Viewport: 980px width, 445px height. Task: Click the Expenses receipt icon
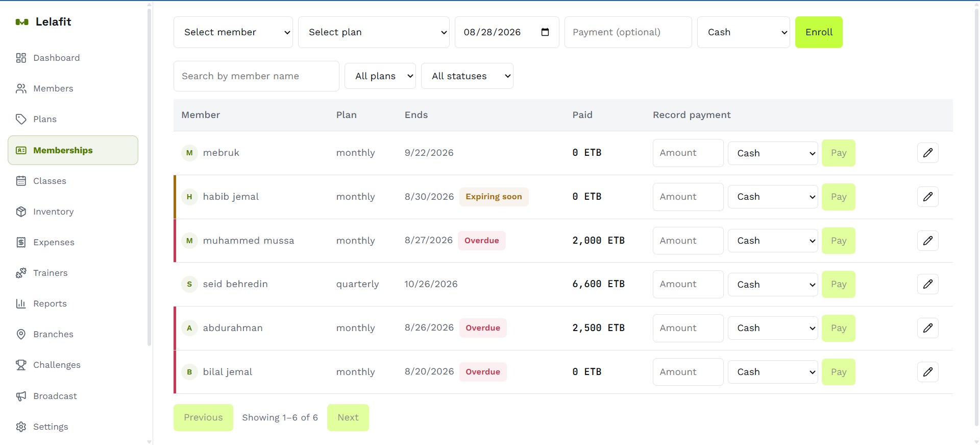tap(21, 242)
